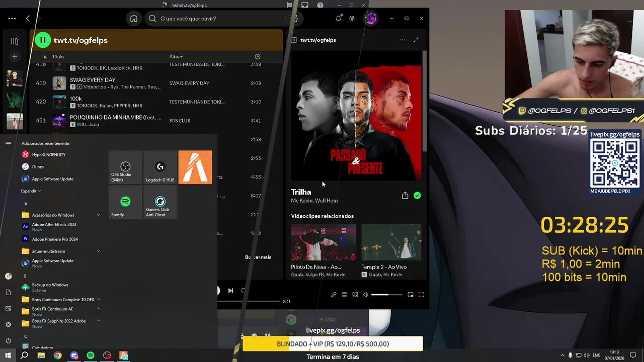Select the track 100k

coord(76,99)
